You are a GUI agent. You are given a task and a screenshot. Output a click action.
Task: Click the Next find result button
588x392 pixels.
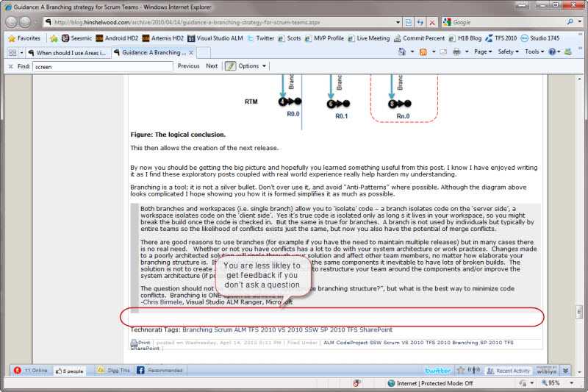pos(212,66)
